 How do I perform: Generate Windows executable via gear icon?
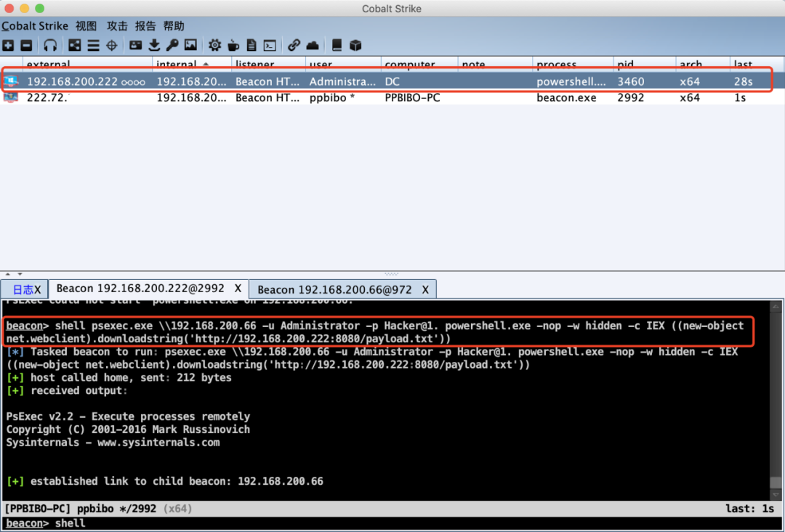pos(214,46)
